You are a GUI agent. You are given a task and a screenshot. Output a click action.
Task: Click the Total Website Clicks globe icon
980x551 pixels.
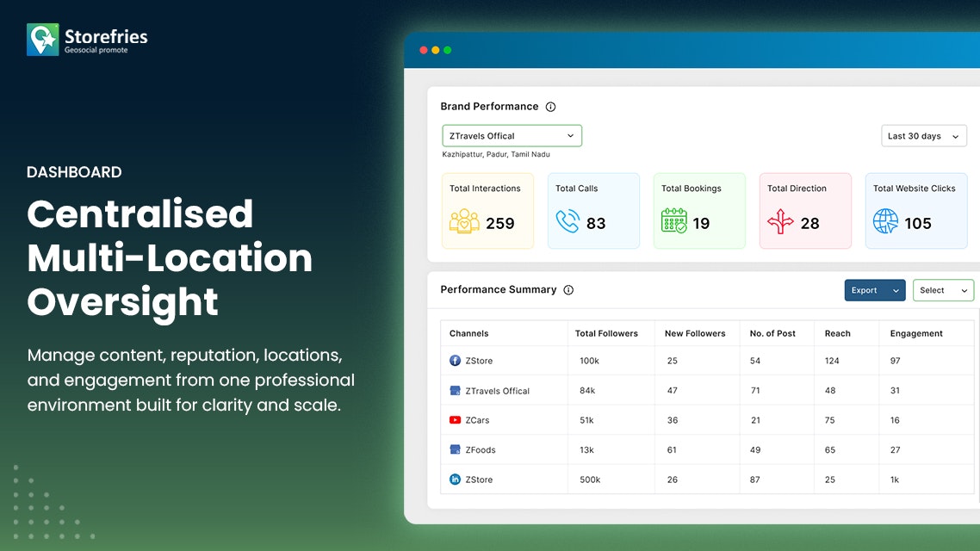pyautogui.click(x=885, y=221)
